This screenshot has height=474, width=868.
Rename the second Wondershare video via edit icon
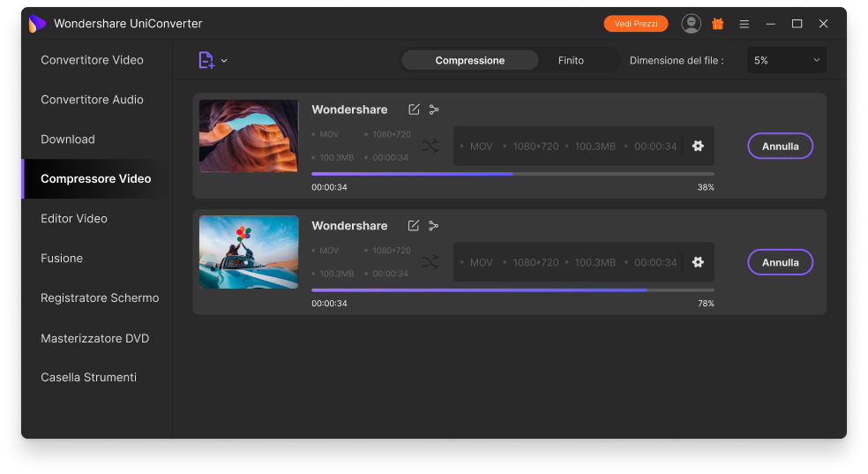click(414, 225)
